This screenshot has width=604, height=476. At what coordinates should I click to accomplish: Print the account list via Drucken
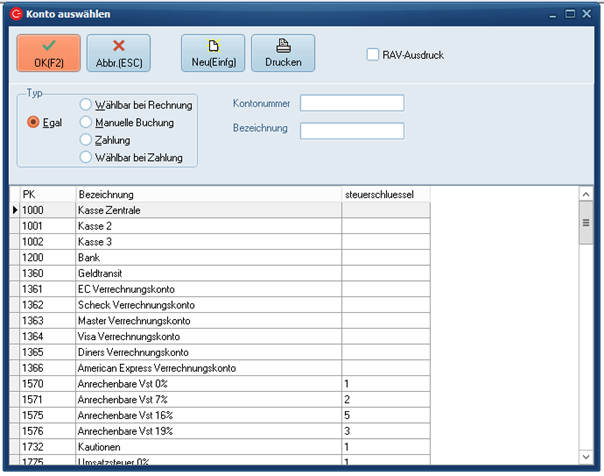point(283,52)
